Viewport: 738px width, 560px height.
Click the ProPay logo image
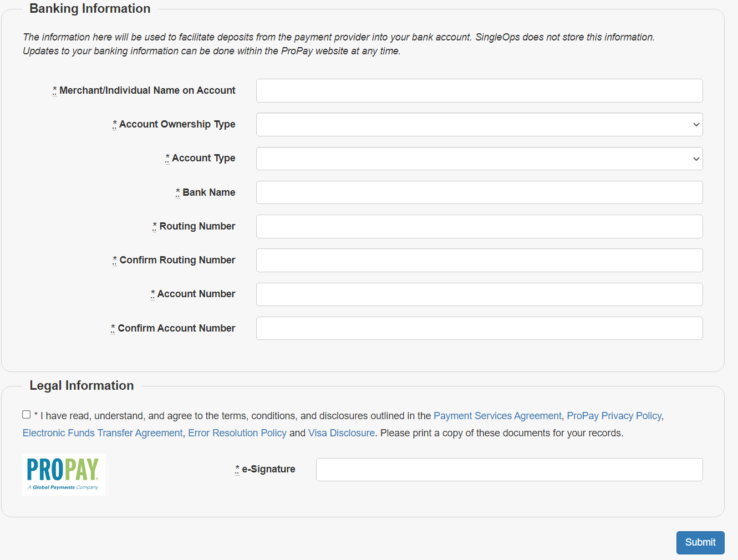pos(64,475)
